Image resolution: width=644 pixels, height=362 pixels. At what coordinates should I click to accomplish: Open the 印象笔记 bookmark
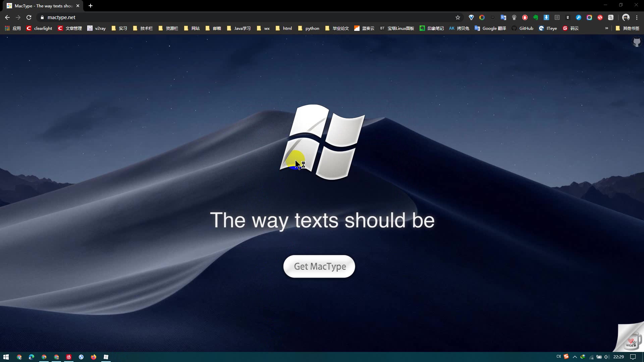432,28
